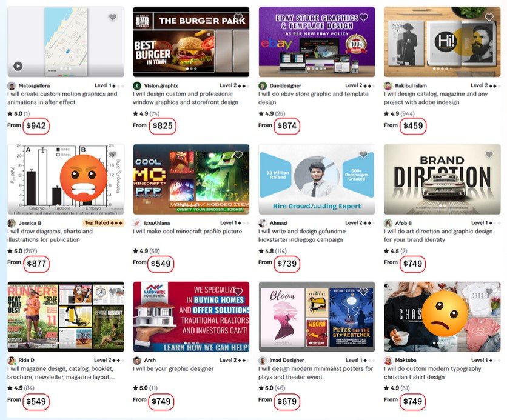This screenshot has height=420, width=507.
Task: Open Vision.graphix seller profile name
Action: pyautogui.click(x=161, y=85)
